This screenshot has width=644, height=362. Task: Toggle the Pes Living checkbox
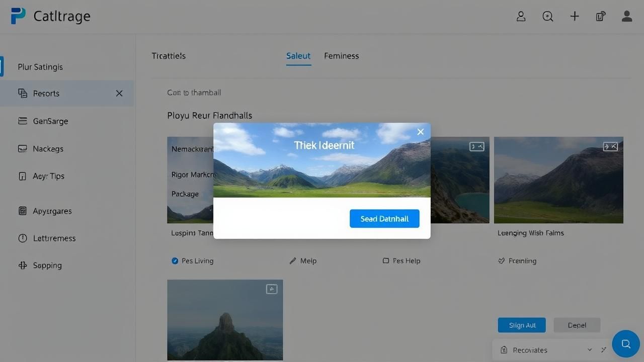pyautogui.click(x=175, y=260)
